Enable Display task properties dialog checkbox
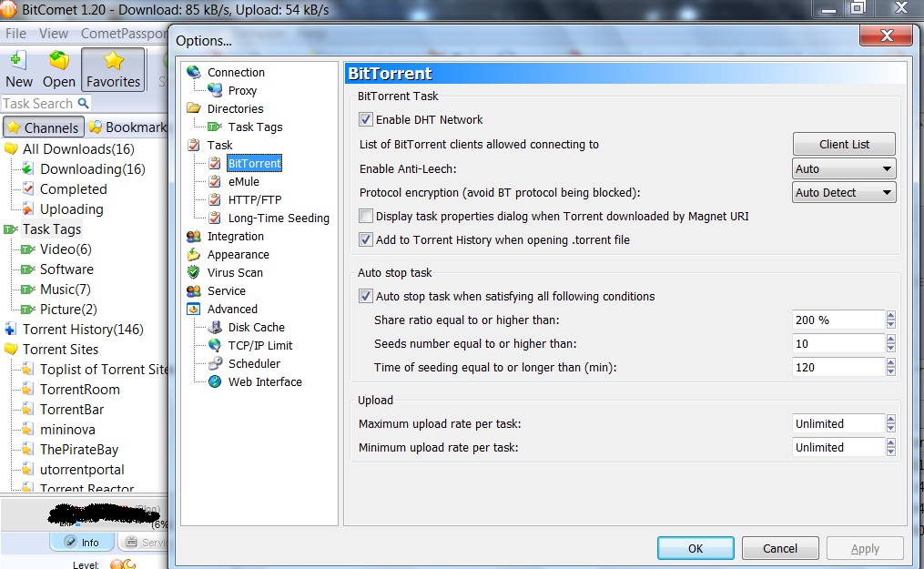This screenshot has width=924, height=569. tap(365, 216)
